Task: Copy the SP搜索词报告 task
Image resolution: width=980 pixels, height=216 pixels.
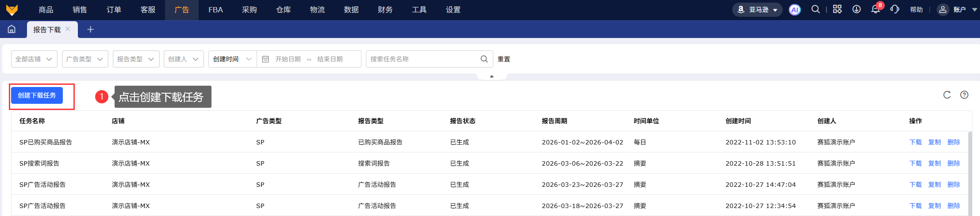Action: tap(934, 163)
